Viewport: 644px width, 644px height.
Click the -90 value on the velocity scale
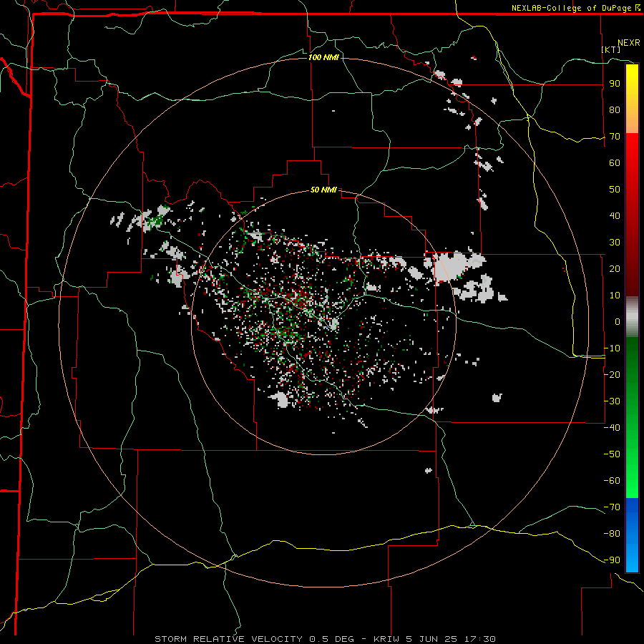pos(612,560)
